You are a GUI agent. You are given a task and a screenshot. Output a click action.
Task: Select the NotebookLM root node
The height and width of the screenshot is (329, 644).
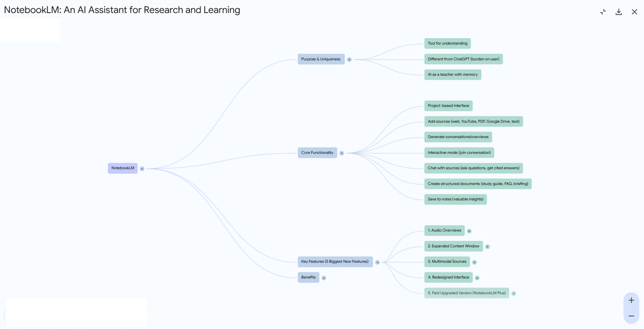click(x=123, y=168)
